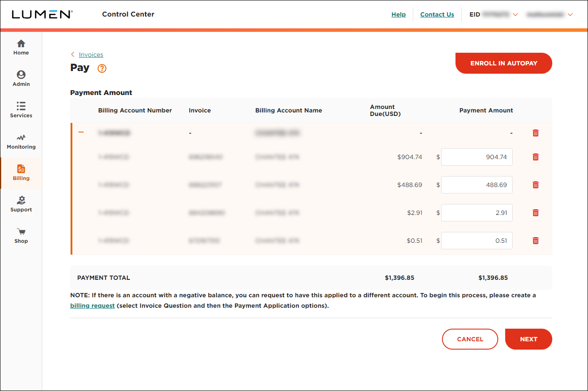Delete the billing account group row
The height and width of the screenshot is (391, 588).
[x=536, y=133]
